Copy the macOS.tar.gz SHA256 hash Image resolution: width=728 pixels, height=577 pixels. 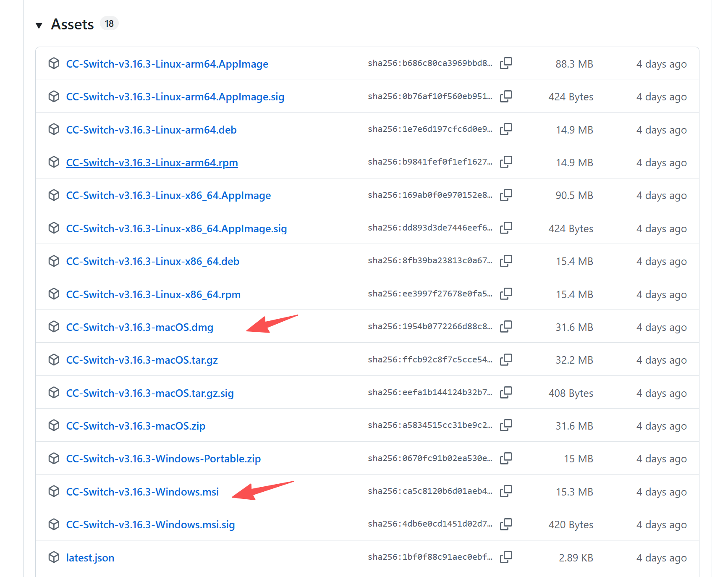pyautogui.click(x=506, y=359)
